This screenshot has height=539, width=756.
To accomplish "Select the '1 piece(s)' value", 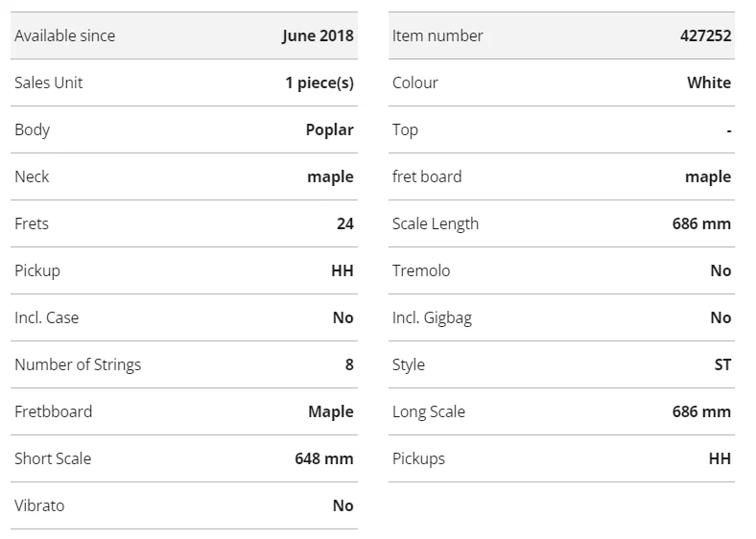I will pos(319,82).
